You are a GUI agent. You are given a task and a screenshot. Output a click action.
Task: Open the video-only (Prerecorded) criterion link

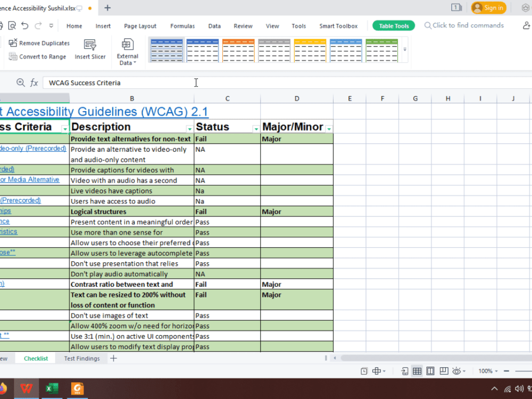click(33, 148)
